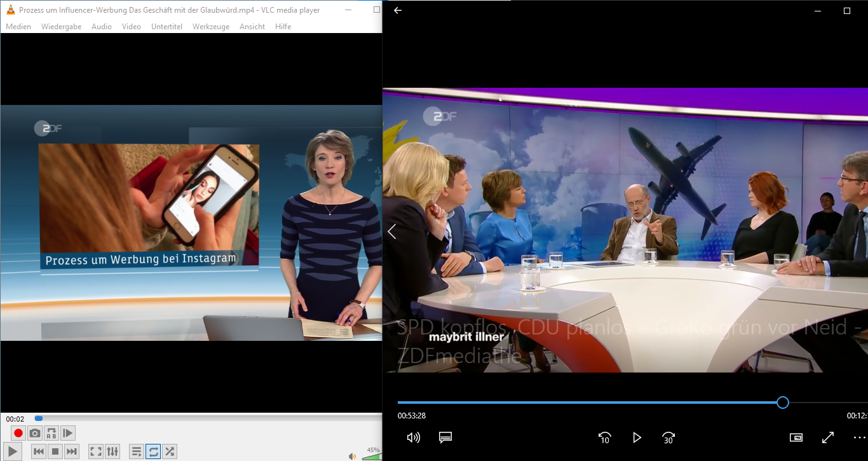This screenshot has height=461, width=868.
Task: Stop playback in VLC
Action: tap(55, 451)
